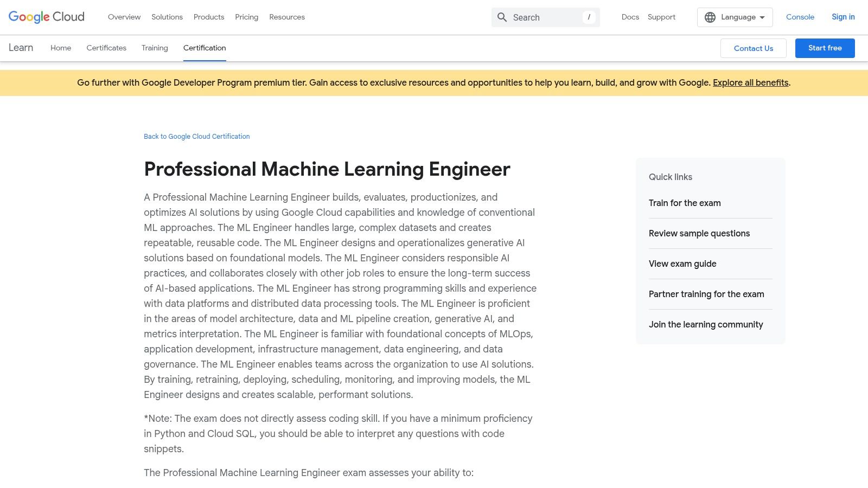
Task: Click the Google Cloud logo
Action: (47, 17)
